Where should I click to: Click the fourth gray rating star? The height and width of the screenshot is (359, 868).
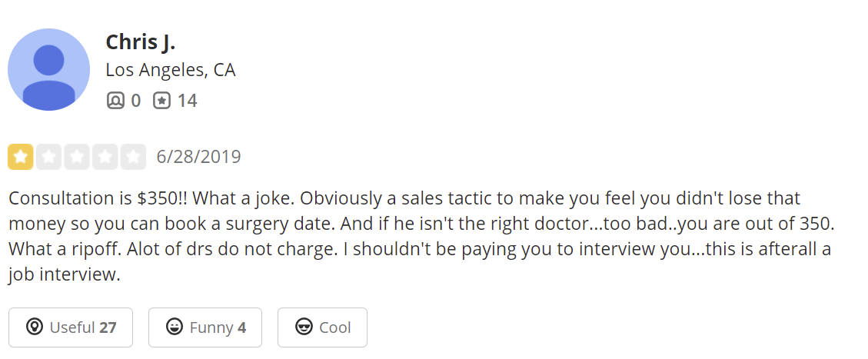click(x=105, y=157)
